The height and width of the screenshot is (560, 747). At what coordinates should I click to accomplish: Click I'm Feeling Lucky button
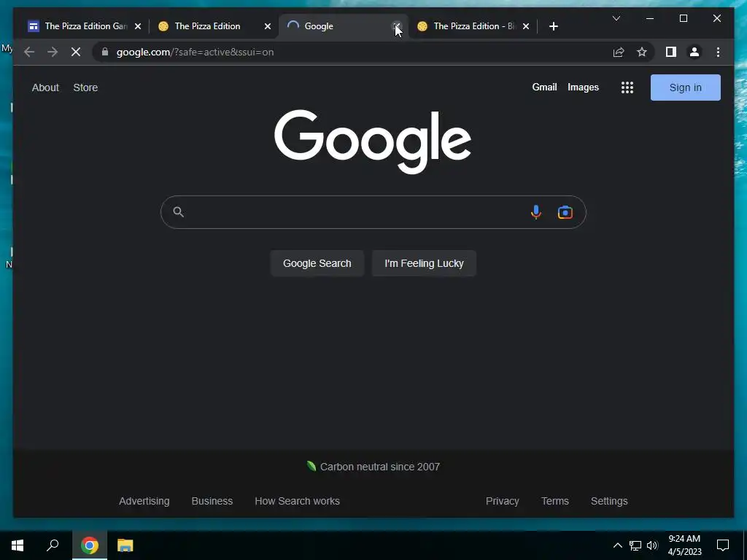(x=424, y=263)
